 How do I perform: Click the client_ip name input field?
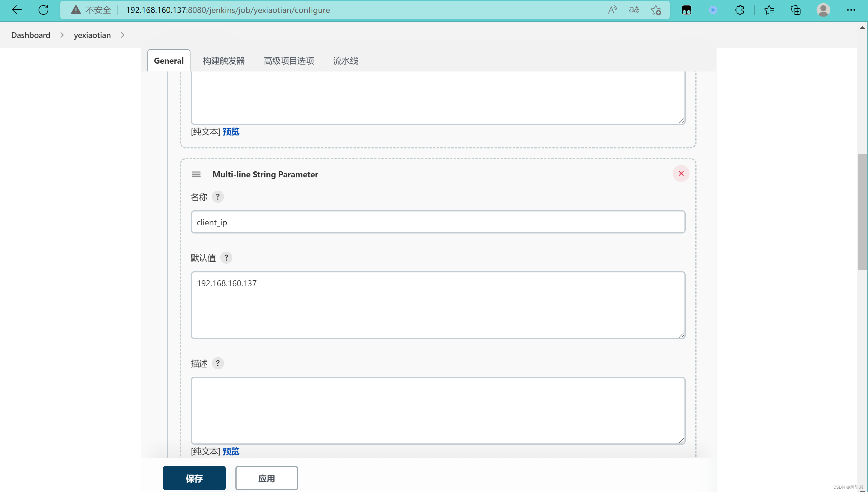[x=438, y=222]
